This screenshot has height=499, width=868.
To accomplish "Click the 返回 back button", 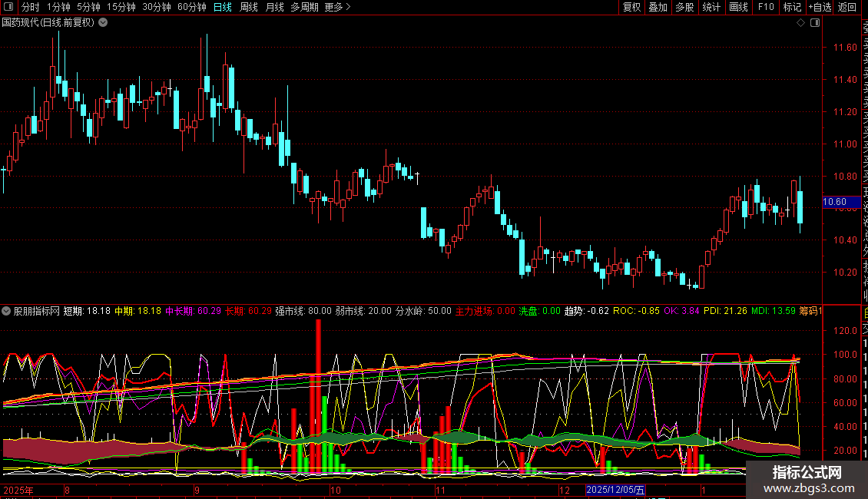I will click(847, 7).
